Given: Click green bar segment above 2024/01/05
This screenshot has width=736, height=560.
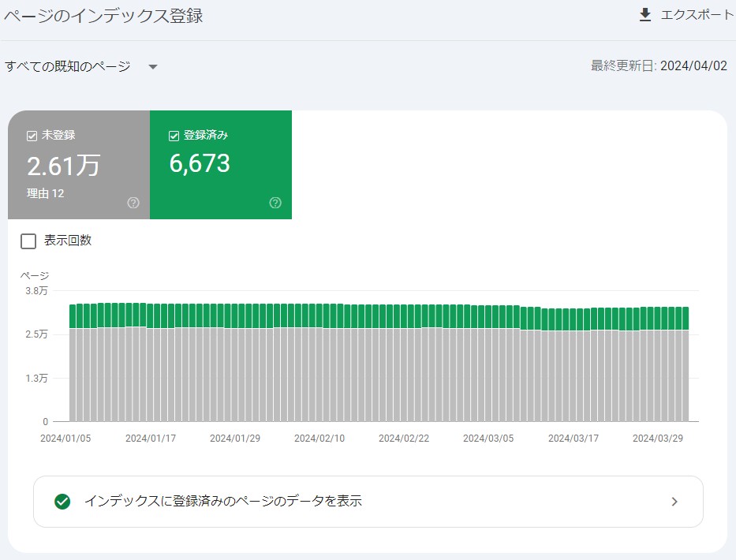Looking at the screenshot, I should (73, 316).
